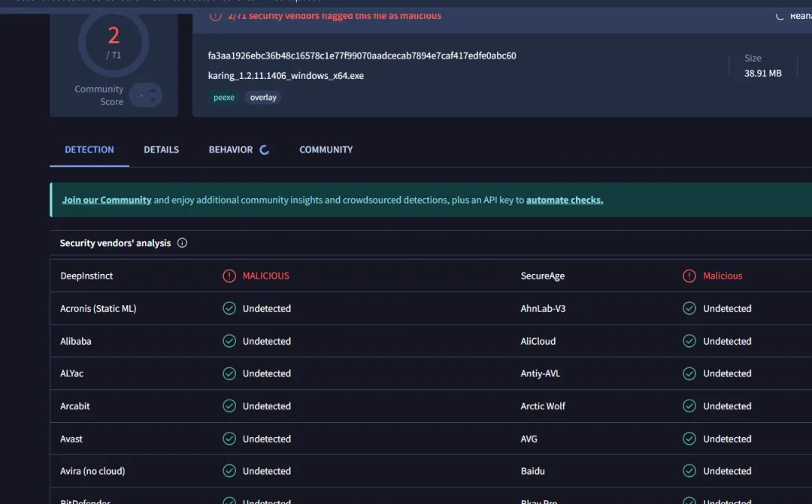Click the Avira (no cloud) vendor name

click(x=92, y=471)
